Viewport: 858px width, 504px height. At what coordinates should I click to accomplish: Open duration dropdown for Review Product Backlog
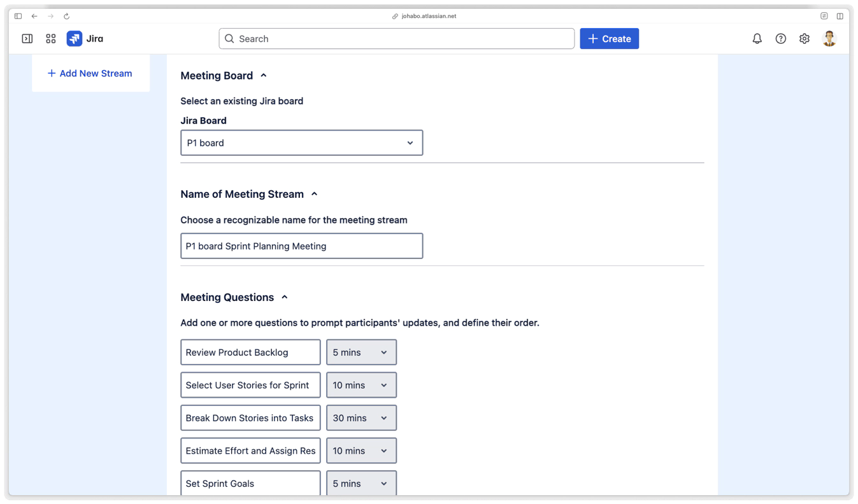tap(361, 353)
